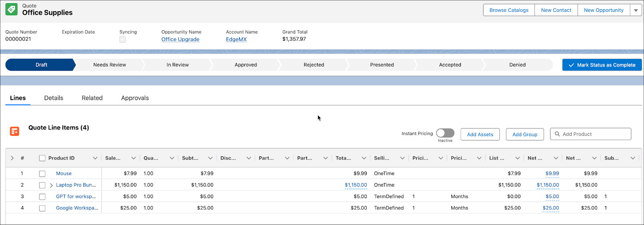Click the Browse Catalogs button
Image resolution: width=644 pixels, height=225 pixels.
pos(509,10)
